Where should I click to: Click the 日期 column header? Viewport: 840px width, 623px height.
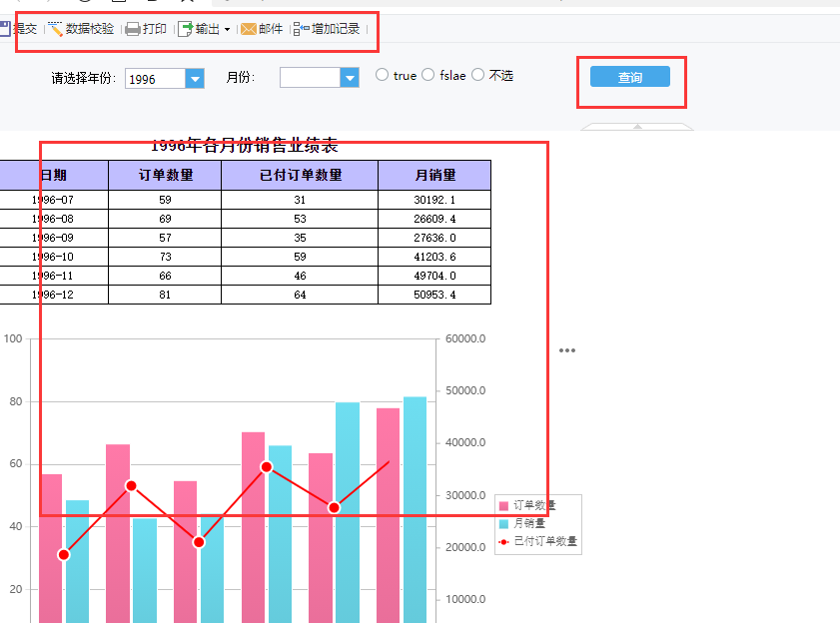pyautogui.click(x=54, y=175)
